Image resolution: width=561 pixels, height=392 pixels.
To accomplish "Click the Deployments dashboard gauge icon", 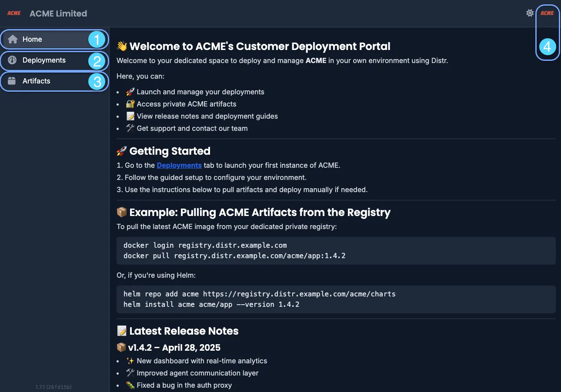I will point(13,60).
